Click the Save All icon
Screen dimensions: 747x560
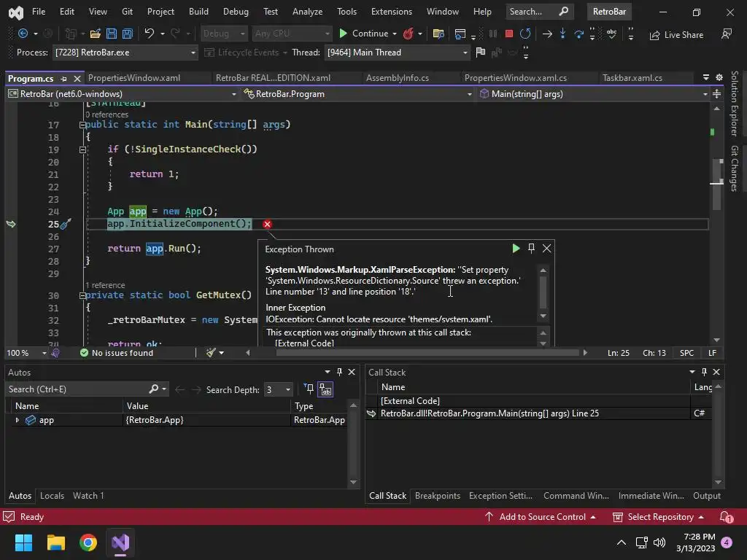(x=127, y=34)
